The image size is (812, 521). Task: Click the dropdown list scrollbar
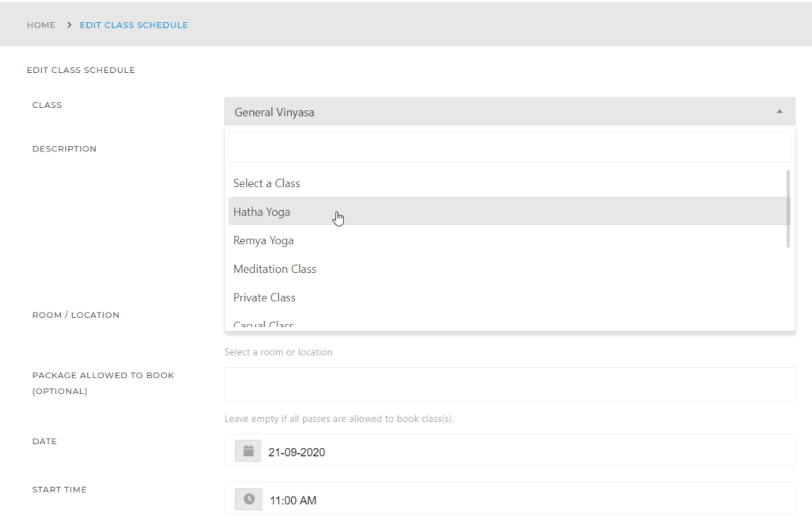tap(787, 206)
